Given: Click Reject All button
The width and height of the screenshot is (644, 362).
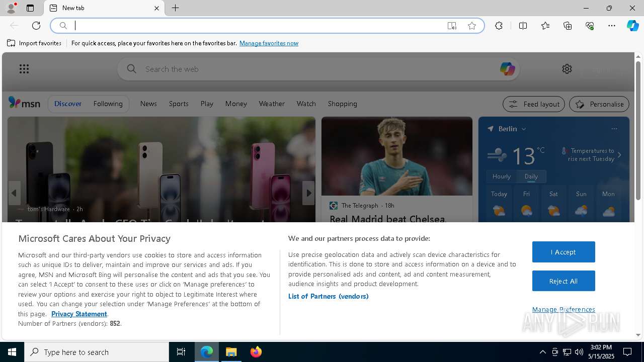Looking at the screenshot, I should (563, 281).
